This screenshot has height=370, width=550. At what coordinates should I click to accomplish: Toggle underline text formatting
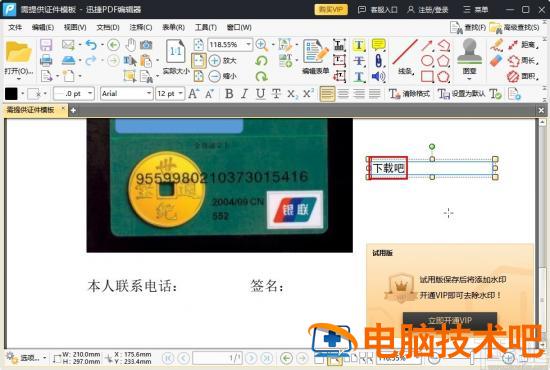260,94
